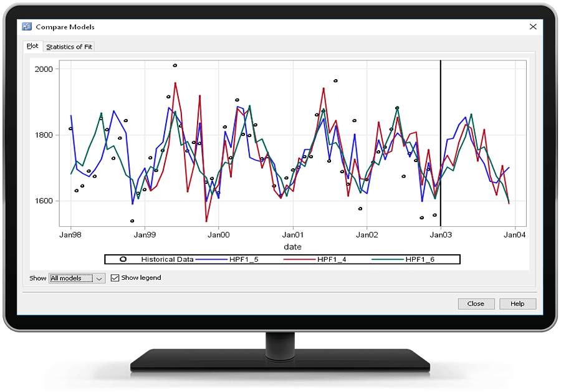
Task: Close the Compare Models window with X
Action: pos(533,27)
